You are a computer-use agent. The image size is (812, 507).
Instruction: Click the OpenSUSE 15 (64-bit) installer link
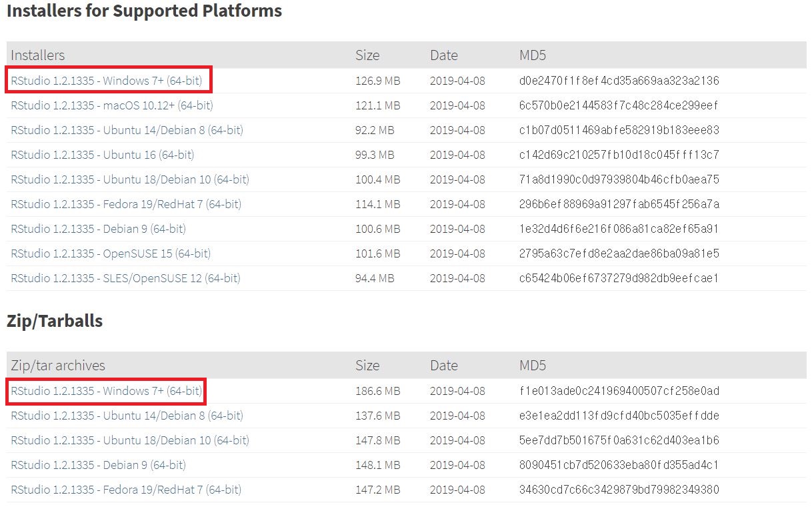pyautogui.click(x=111, y=253)
